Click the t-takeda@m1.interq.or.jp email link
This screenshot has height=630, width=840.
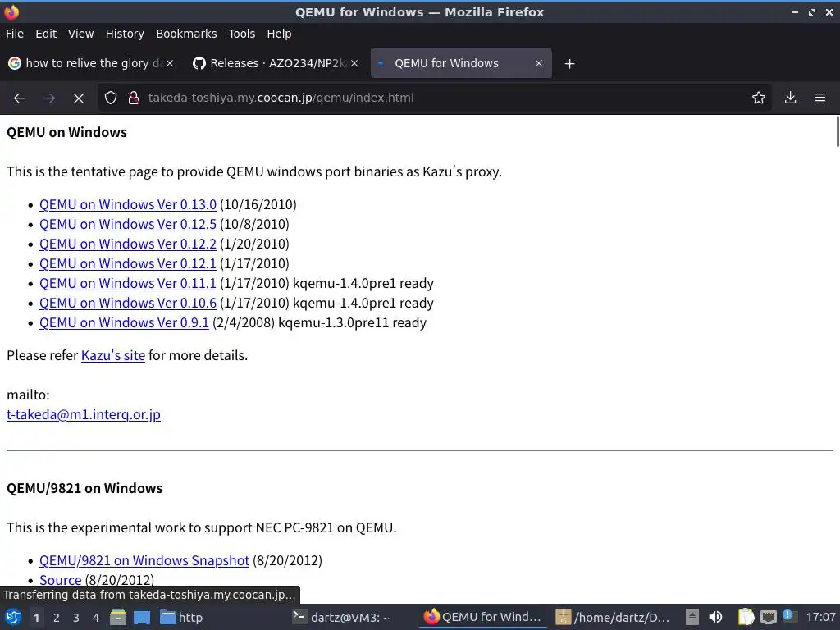click(x=84, y=414)
